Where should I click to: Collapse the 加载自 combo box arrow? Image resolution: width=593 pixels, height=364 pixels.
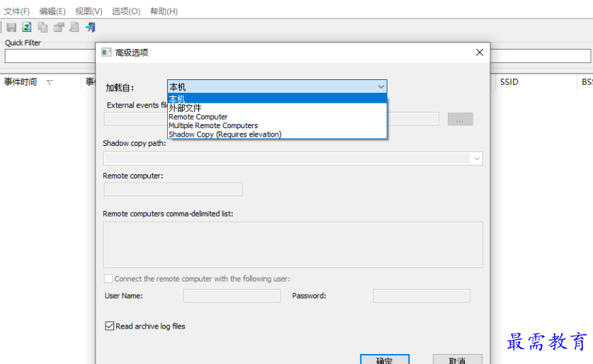pos(381,87)
